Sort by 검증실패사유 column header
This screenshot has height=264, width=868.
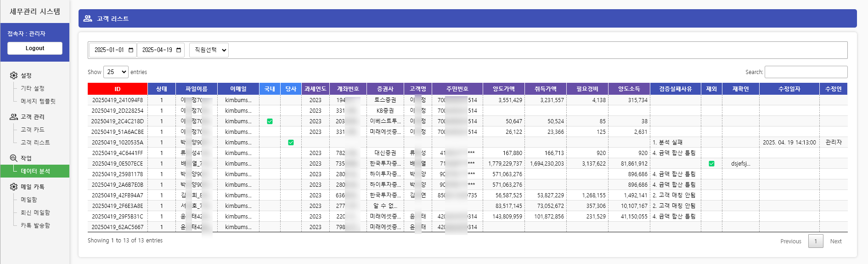pos(676,89)
